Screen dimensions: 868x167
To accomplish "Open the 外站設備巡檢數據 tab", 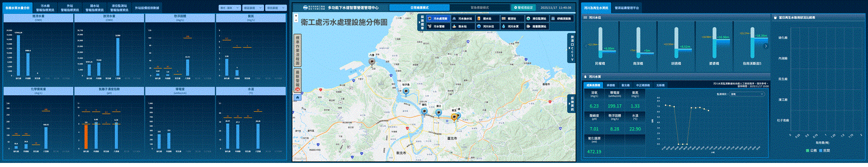I will [x=147, y=8].
